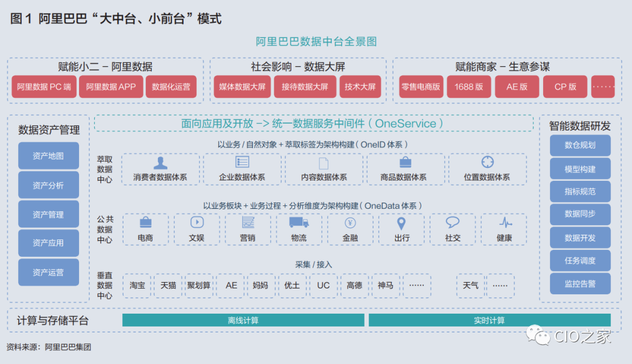Click the logistics truck icon
Screen dimensions: 632x364
298,222
